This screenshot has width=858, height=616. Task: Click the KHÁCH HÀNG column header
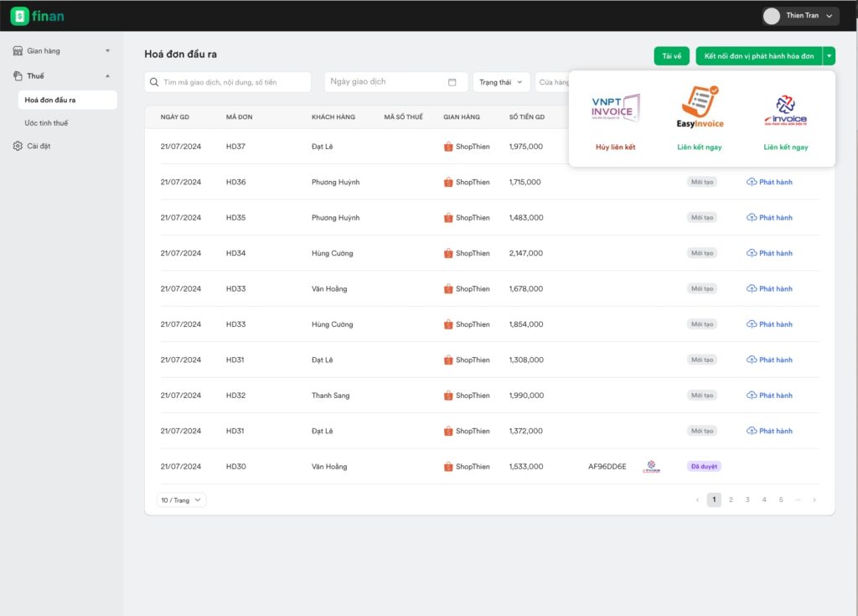pos(333,117)
